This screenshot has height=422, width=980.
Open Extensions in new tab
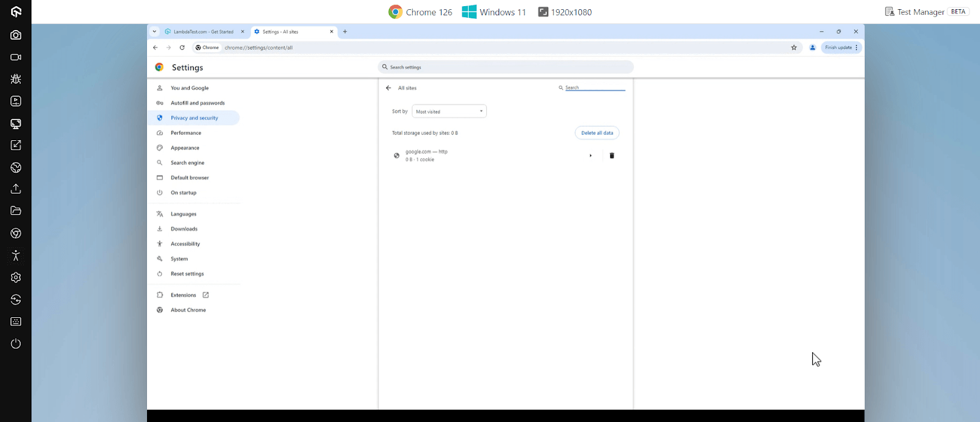coord(190,295)
